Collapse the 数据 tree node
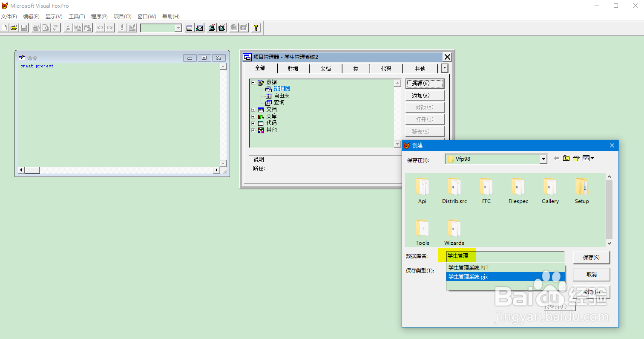Screen dimensions: 644x339 coord(253,82)
